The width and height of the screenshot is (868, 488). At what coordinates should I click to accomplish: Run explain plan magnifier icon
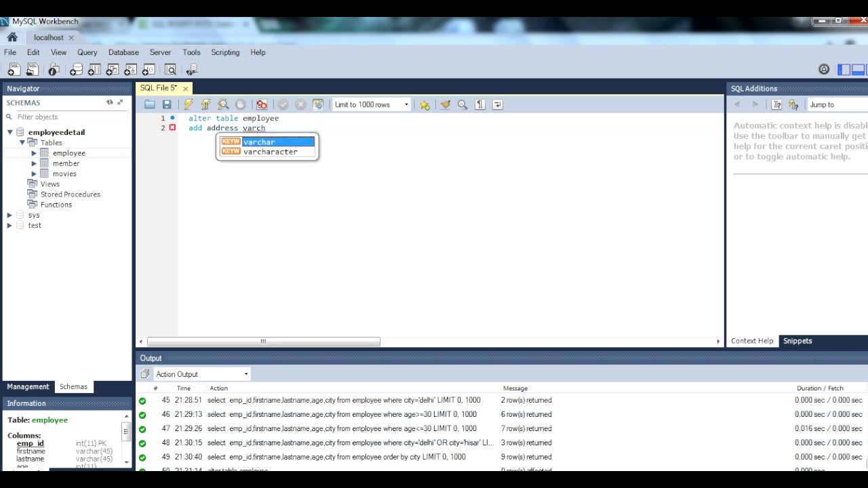223,104
